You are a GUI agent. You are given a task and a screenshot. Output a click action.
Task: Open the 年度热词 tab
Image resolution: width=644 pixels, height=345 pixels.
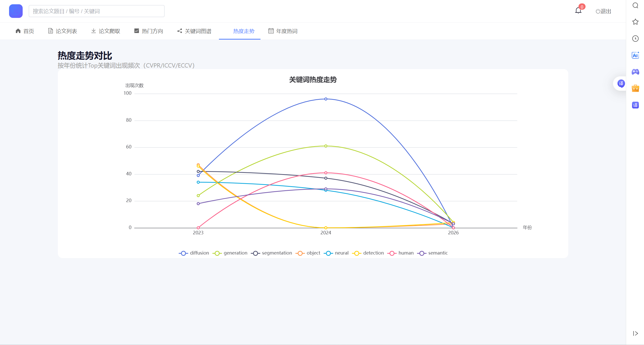pyautogui.click(x=283, y=31)
